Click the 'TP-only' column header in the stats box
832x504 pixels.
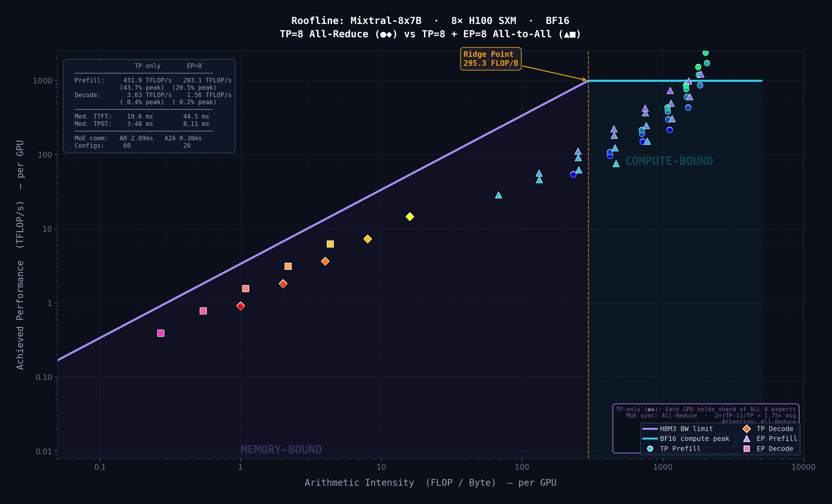[147, 66]
